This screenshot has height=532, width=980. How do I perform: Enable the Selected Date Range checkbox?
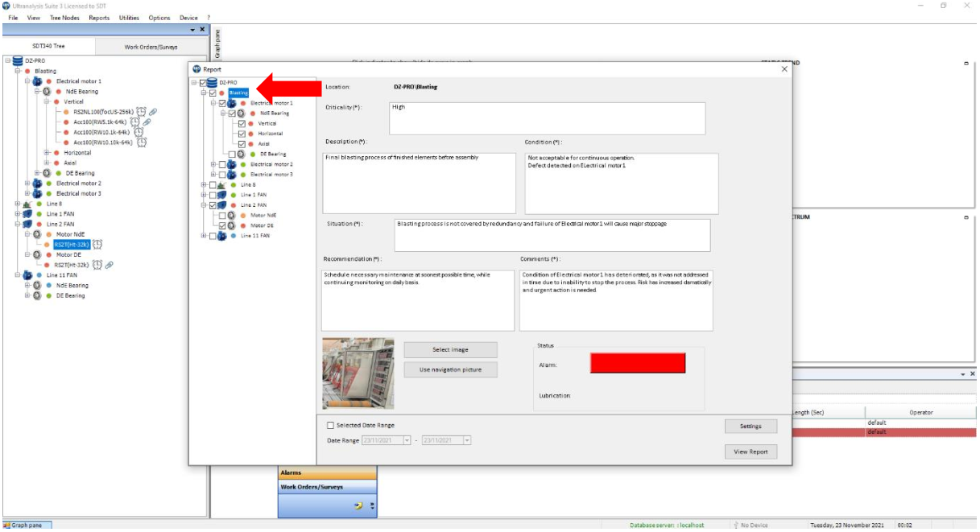(x=330, y=425)
